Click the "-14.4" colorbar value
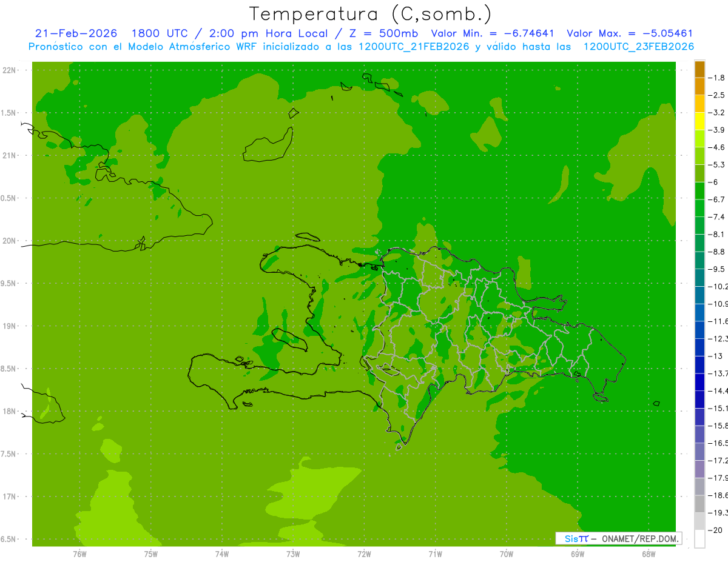The height and width of the screenshot is (562, 728). coord(718,390)
